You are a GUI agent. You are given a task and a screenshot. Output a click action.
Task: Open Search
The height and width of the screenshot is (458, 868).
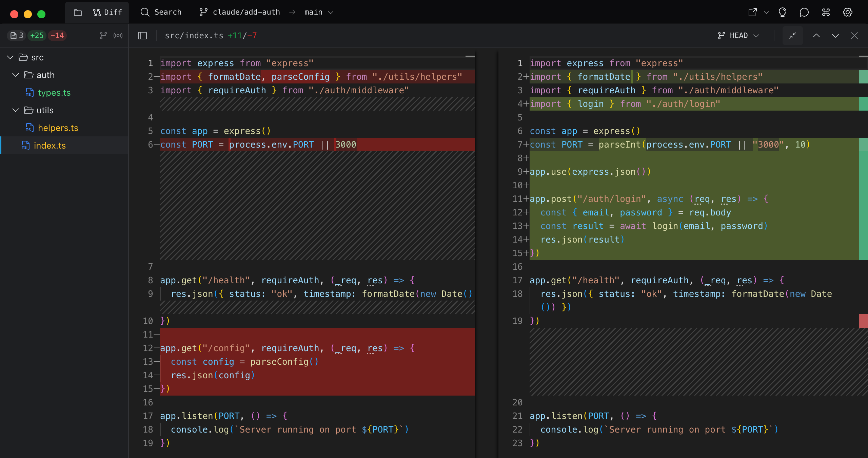coord(161,12)
